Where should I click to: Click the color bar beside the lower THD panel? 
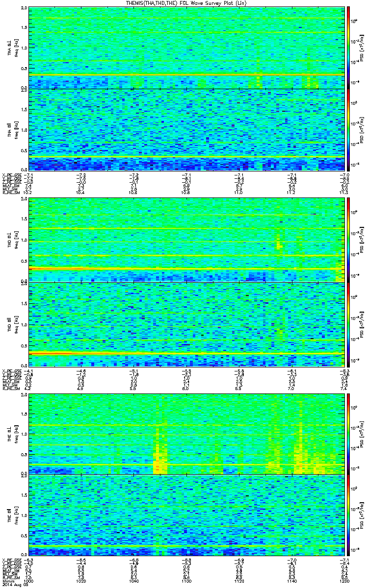tap(348, 324)
